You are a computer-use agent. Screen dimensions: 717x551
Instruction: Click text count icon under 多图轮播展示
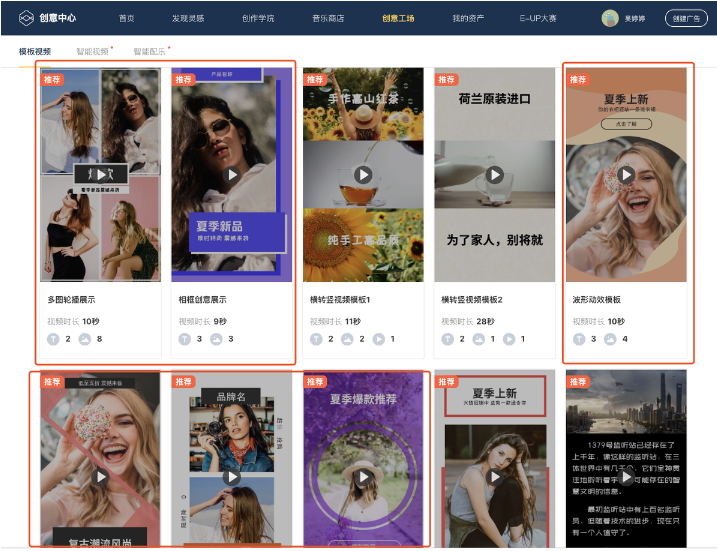53,339
